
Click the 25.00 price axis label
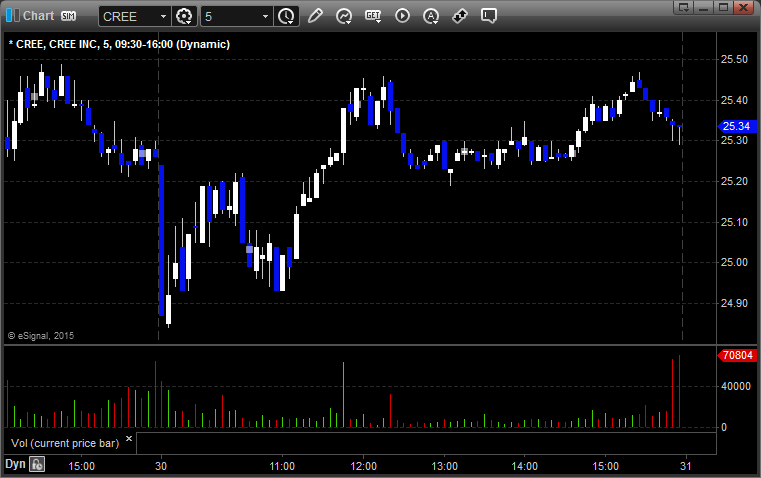734,263
